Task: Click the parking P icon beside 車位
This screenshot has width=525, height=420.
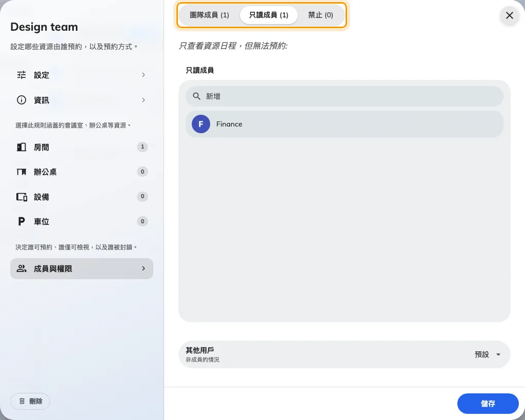Action: click(x=22, y=221)
